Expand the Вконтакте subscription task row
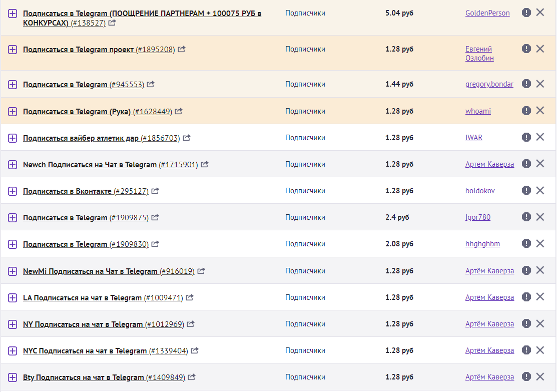Viewport: 557px width, 392px height. pyautogui.click(x=13, y=191)
